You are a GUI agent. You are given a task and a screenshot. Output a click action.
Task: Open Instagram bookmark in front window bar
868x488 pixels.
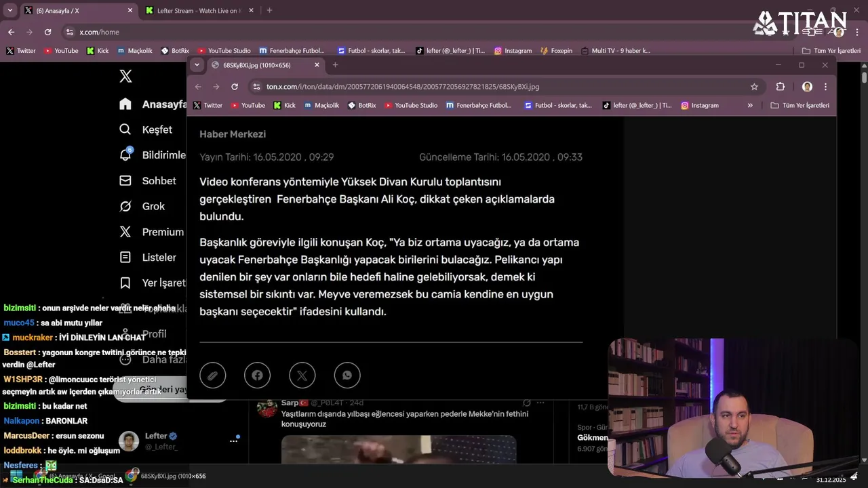(700, 106)
